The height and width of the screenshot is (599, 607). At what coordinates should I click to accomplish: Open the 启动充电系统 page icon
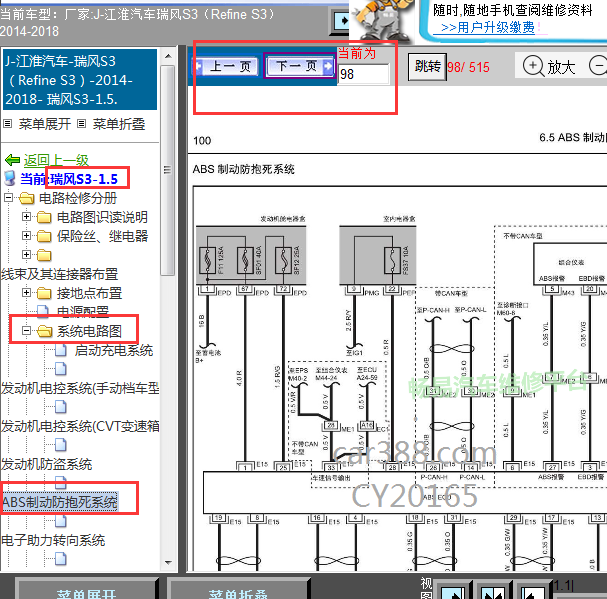tap(61, 350)
